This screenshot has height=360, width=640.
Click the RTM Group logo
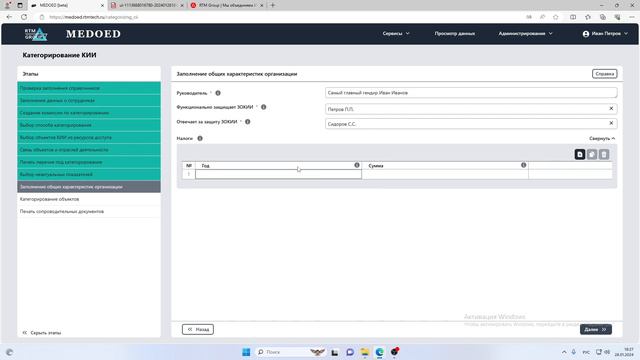tap(36, 34)
